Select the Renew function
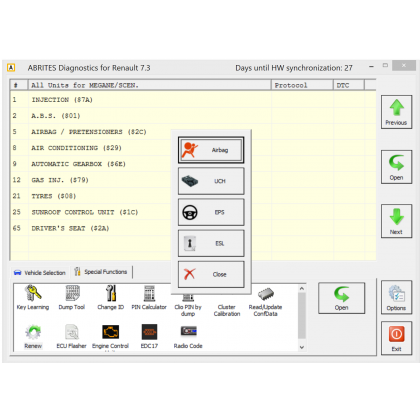This screenshot has height=420, width=420. 33,336
